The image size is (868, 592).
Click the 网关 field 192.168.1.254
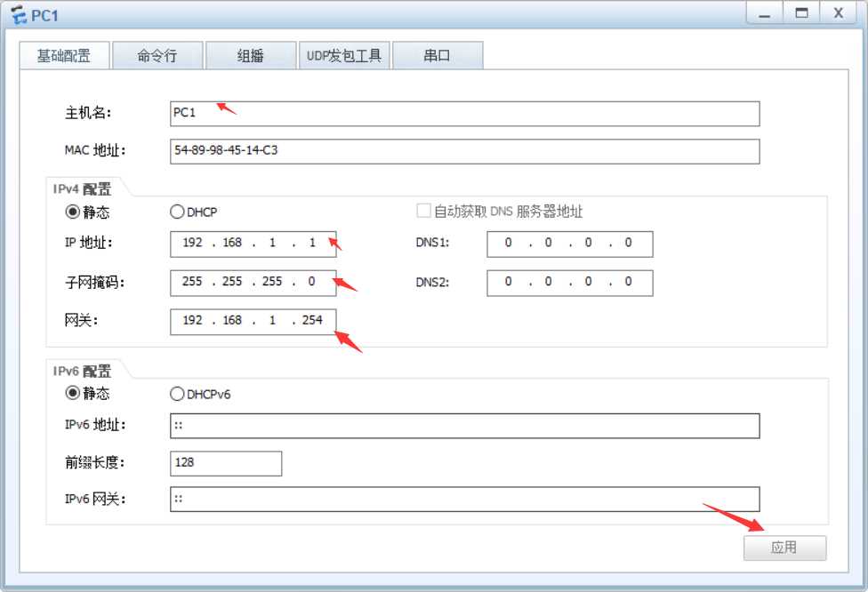(253, 322)
